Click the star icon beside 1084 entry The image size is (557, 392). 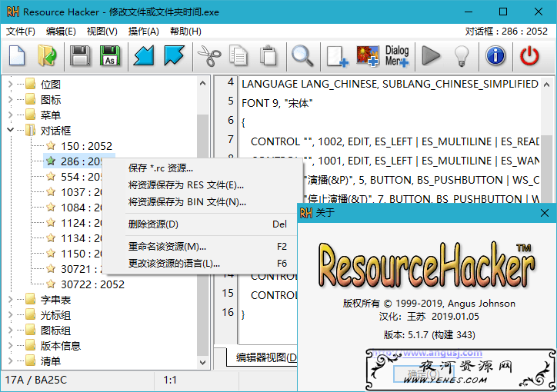51,207
